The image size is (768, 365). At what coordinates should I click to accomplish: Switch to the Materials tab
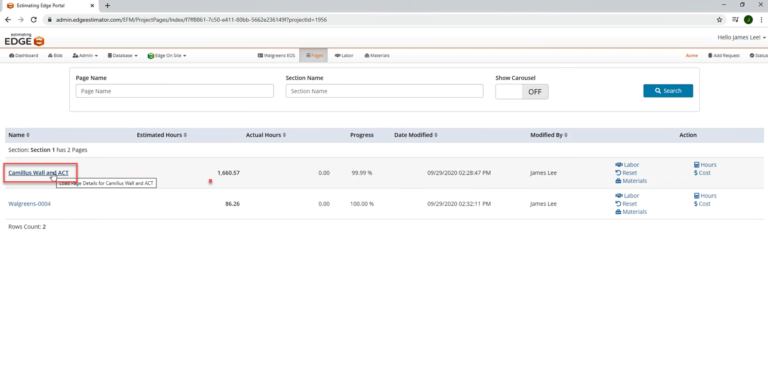click(377, 56)
